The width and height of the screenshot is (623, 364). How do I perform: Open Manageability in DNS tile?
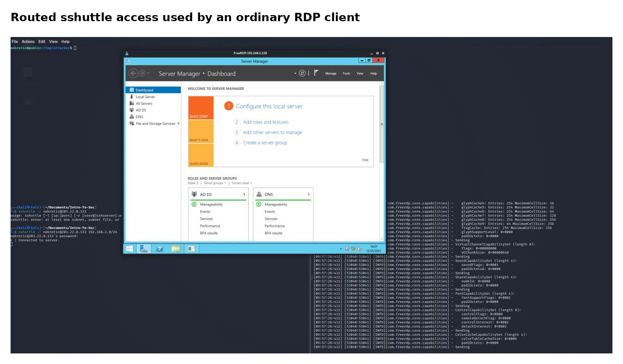click(276, 204)
